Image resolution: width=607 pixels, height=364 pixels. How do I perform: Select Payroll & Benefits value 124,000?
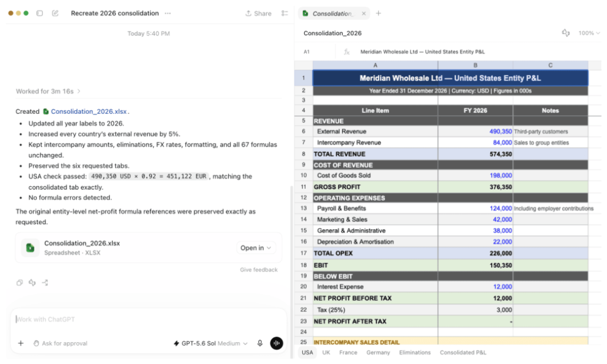(475, 208)
